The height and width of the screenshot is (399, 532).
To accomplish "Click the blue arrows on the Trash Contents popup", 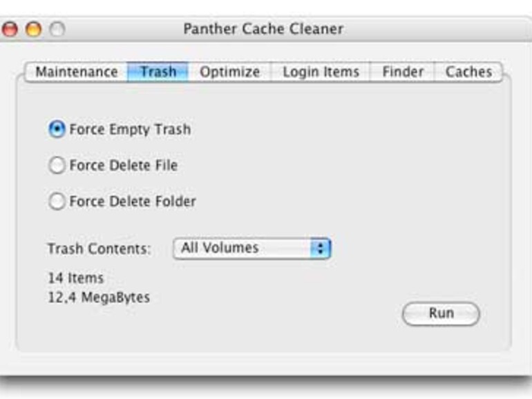I will click(321, 248).
